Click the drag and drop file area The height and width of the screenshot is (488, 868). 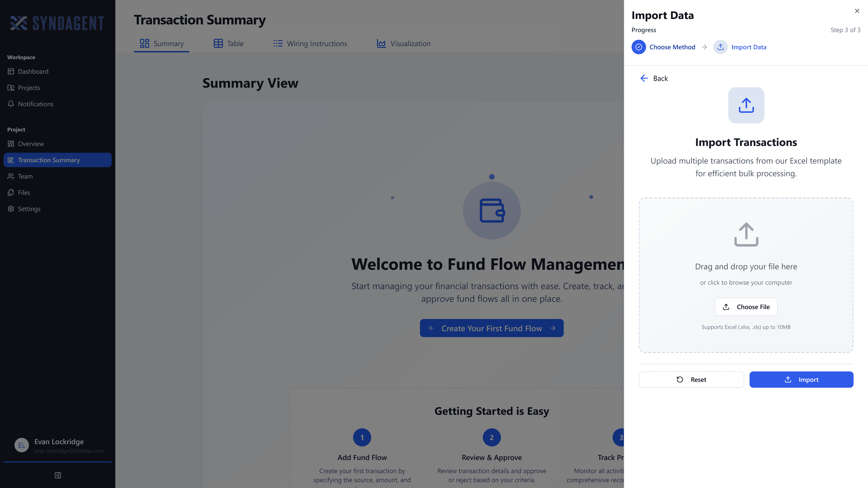(746, 275)
